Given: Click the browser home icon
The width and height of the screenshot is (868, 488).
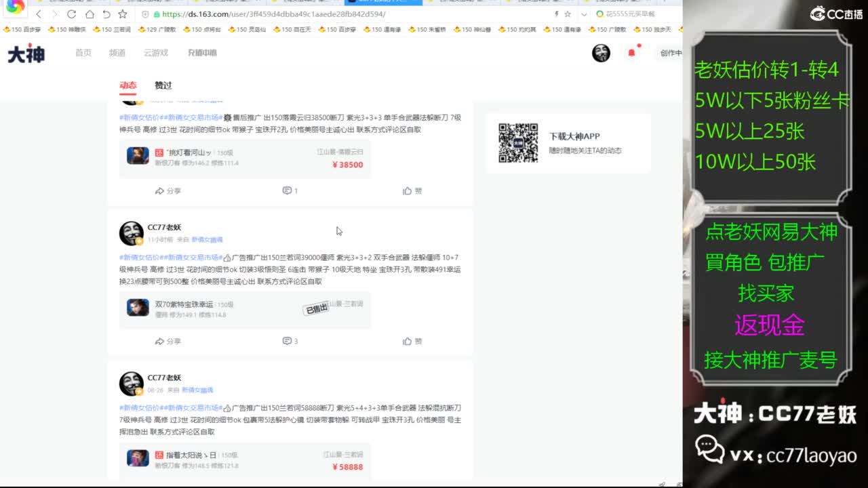Looking at the screenshot, I should (90, 14).
